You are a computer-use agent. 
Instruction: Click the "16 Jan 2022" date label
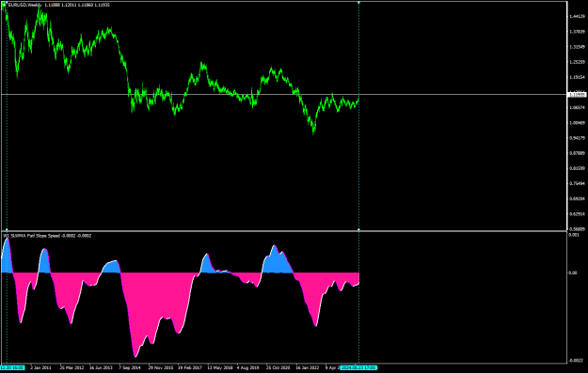[307, 367]
